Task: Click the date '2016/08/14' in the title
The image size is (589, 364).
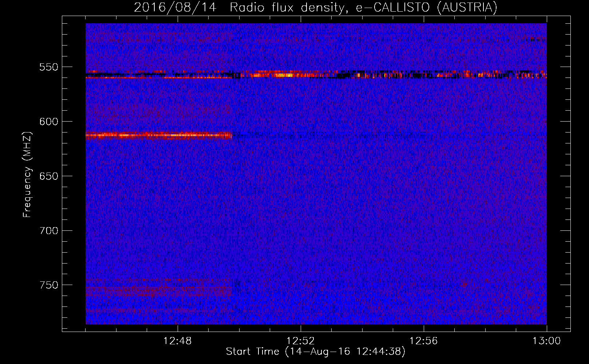Action: point(175,7)
